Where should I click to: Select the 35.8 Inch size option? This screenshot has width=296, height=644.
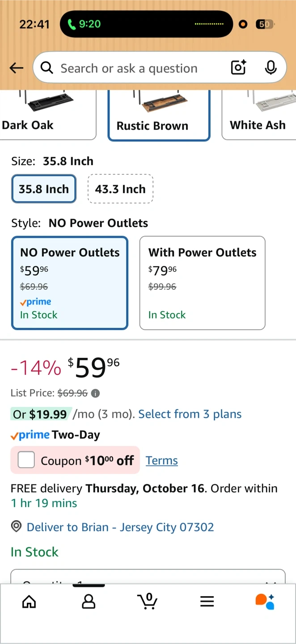click(x=44, y=189)
